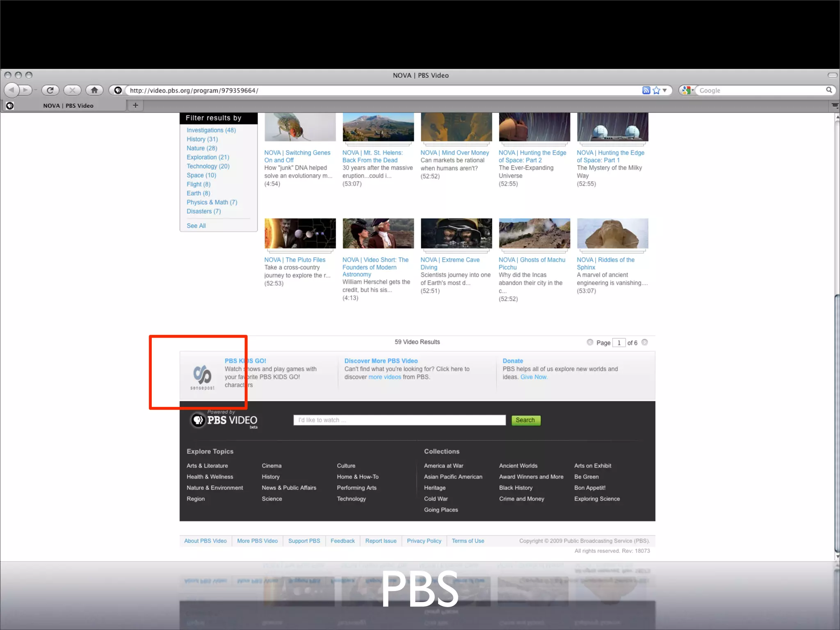Open Riddles of the Sphinx thumbnail
The width and height of the screenshot is (840, 630).
[x=613, y=233]
